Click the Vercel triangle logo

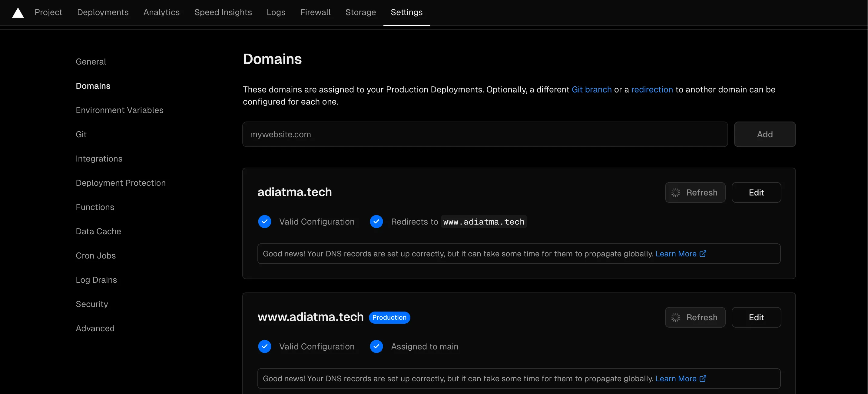point(18,13)
